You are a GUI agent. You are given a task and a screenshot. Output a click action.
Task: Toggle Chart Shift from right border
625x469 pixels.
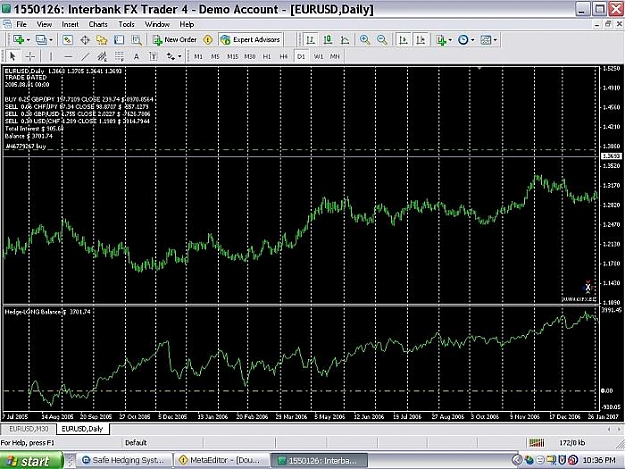[x=421, y=40]
